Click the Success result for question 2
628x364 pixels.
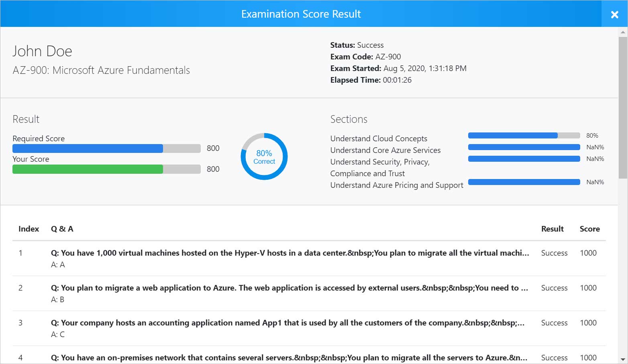(555, 288)
